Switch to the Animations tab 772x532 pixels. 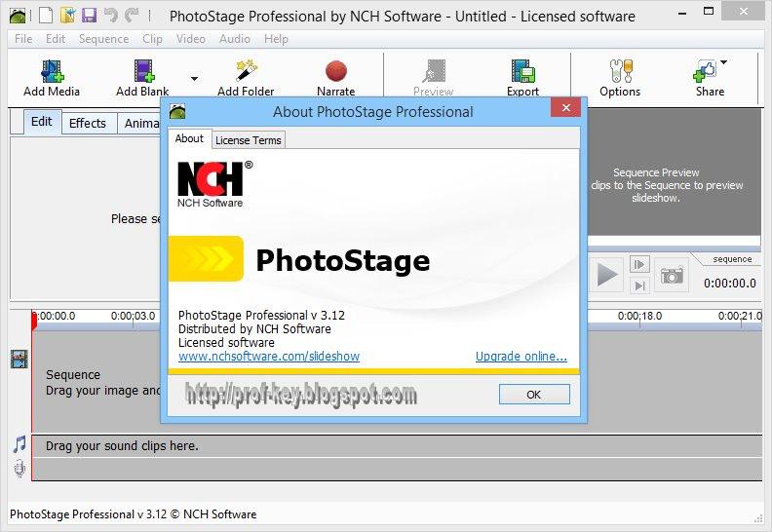pyautogui.click(x=140, y=123)
